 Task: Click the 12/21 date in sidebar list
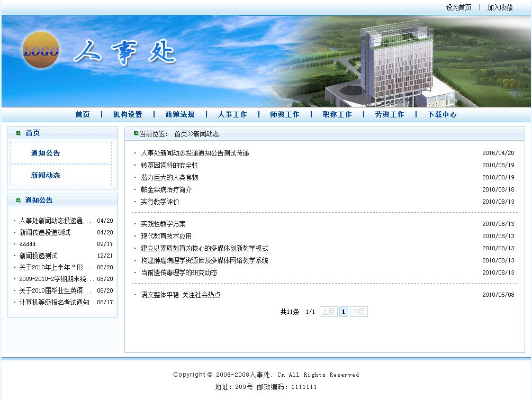(105, 256)
